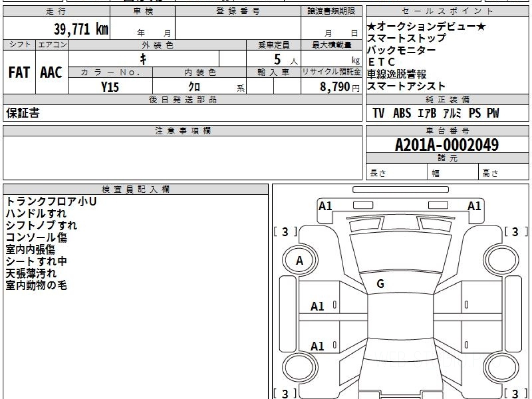Select the トランクフロア小U inspector note
This screenshot has width=532, height=399.
(x=51, y=202)
